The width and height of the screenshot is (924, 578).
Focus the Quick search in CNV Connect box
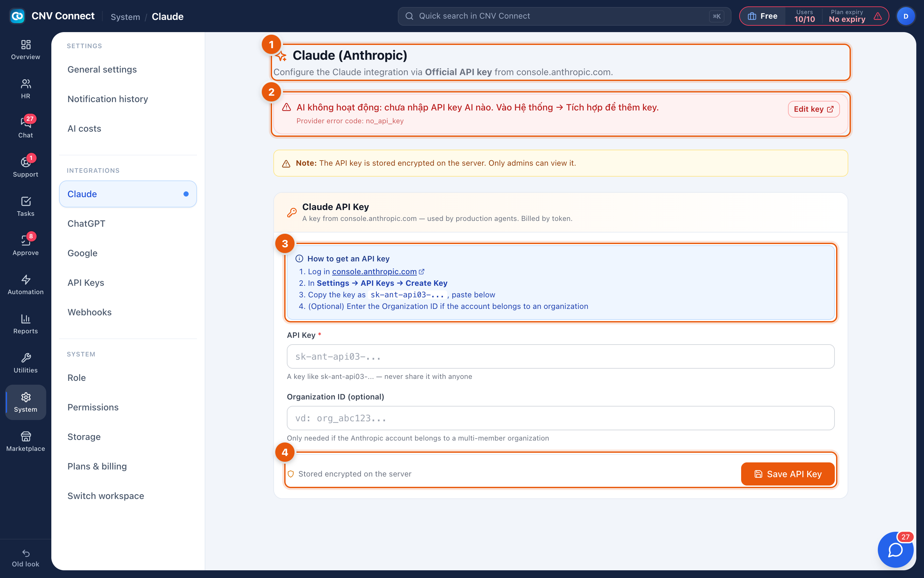564,16
